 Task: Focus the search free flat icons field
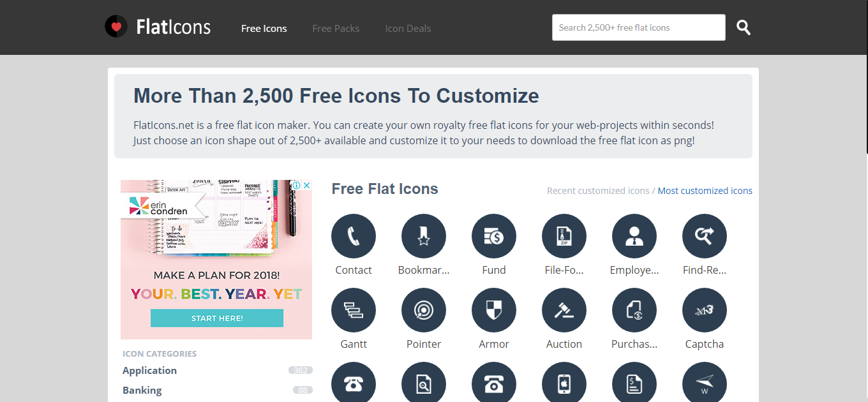639,27
